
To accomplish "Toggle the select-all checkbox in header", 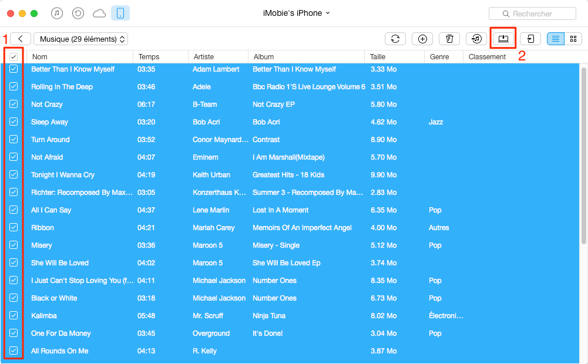I will click(14, 56).
